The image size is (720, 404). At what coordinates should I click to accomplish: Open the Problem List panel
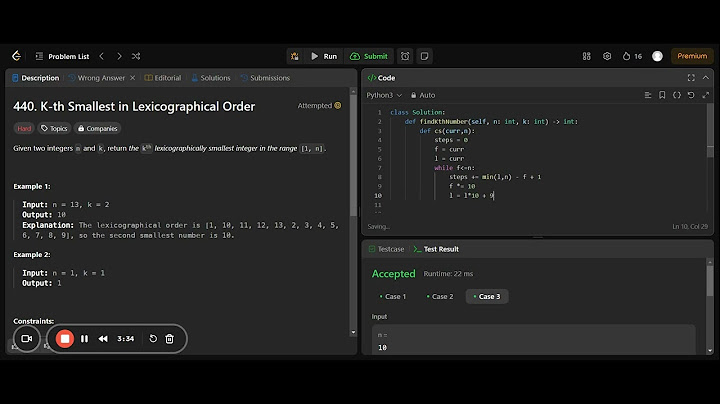point(62,56)
